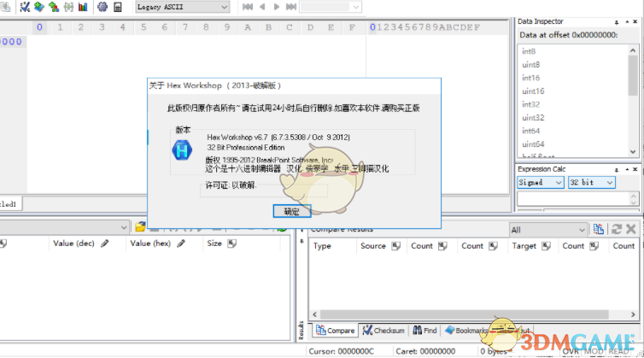Select int8 in Data Inspector list
Image resolution: width=644 pixels, height=358 pixels.
tap(529, 51)
